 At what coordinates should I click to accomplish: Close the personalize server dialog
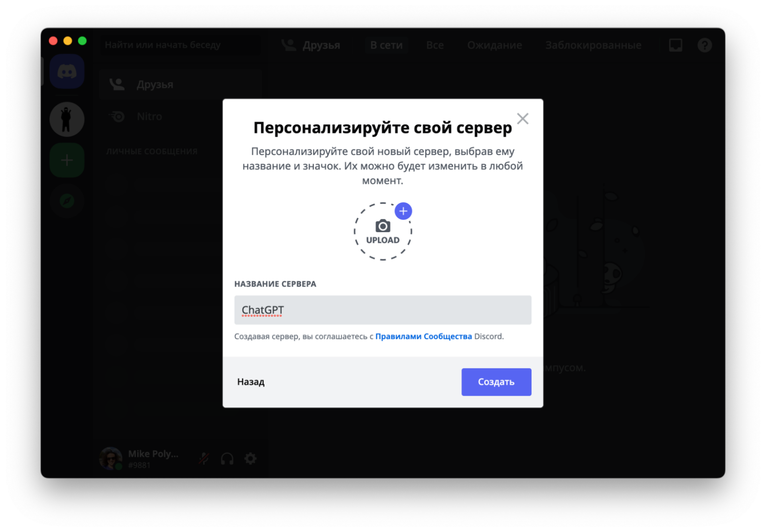click(x=523, y=118)
